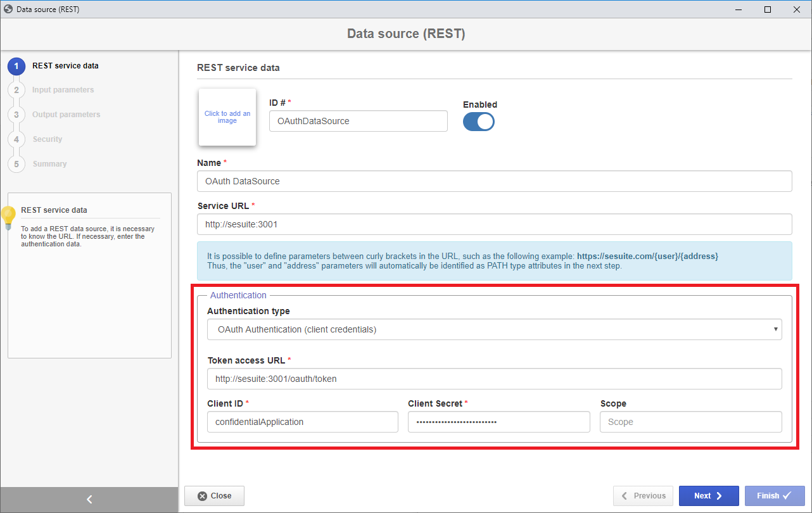Focus the Client Secret password field

point(499,422)
